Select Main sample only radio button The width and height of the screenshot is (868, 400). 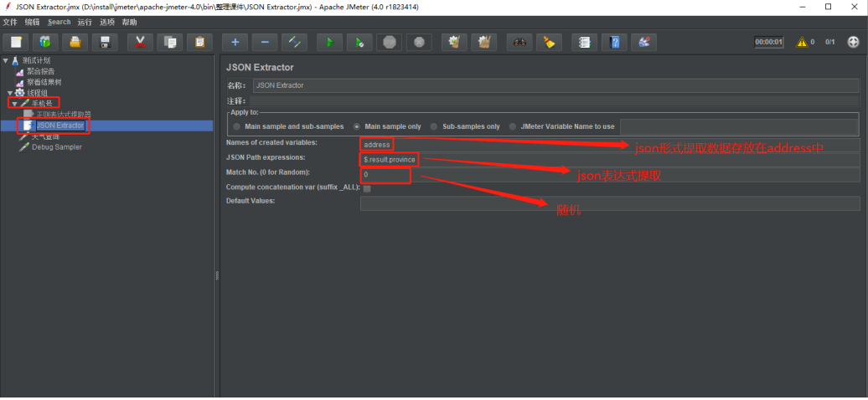point(357,126)
